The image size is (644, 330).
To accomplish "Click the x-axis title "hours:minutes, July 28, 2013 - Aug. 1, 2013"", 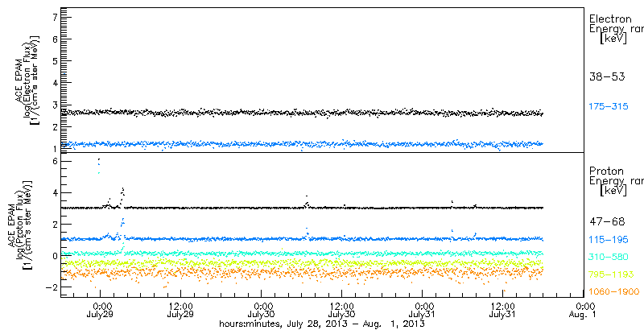I will [321, 324].
